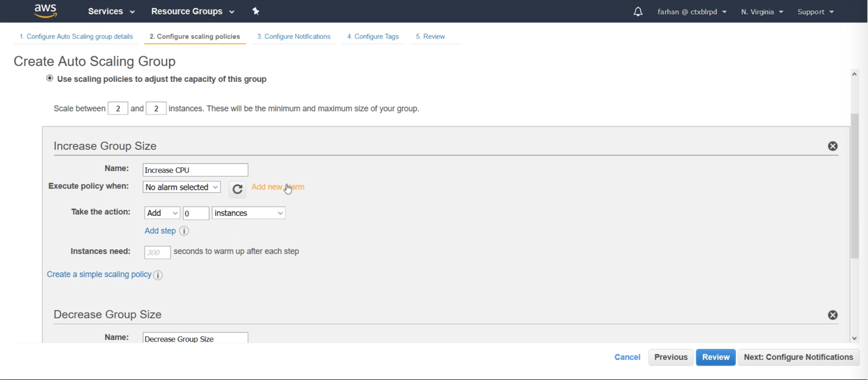The height and width of the screenshot is (380, 868).
Task: Remove the Increase Group Size policy
Action: click(832, 146)
